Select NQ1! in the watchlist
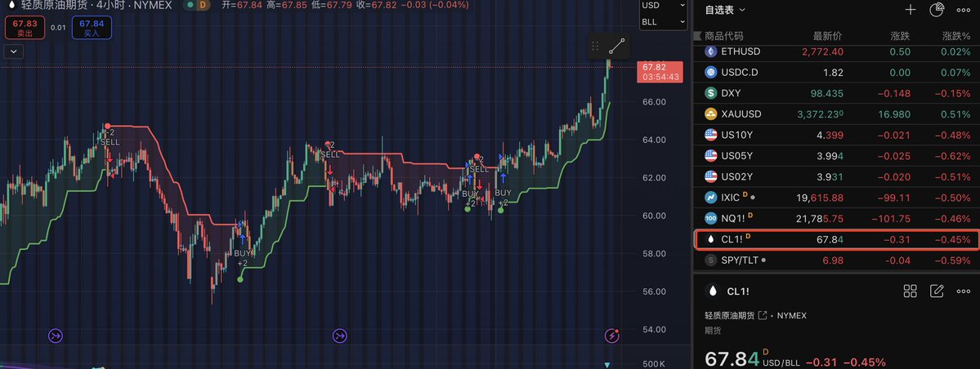This screenshot has width=980, height=369. pyautogui.click(x=836, y=219)
